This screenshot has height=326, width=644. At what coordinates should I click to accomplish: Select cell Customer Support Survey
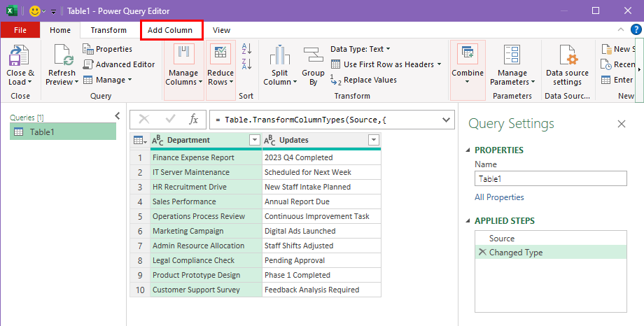coord(206,290)
